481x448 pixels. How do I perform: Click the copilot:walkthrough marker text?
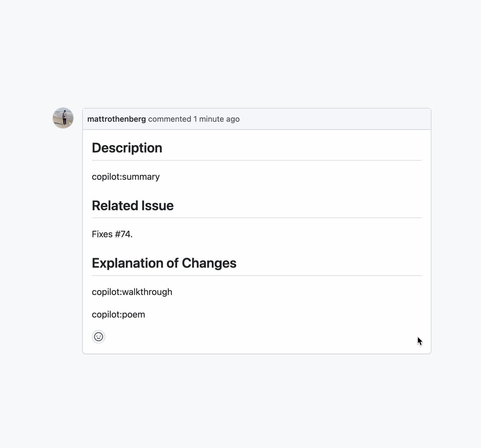tap(132, 292)
